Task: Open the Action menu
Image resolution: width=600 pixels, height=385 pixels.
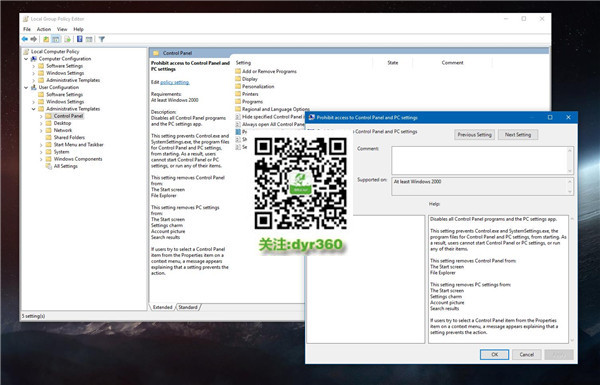Action: click(x=44, y=29)
